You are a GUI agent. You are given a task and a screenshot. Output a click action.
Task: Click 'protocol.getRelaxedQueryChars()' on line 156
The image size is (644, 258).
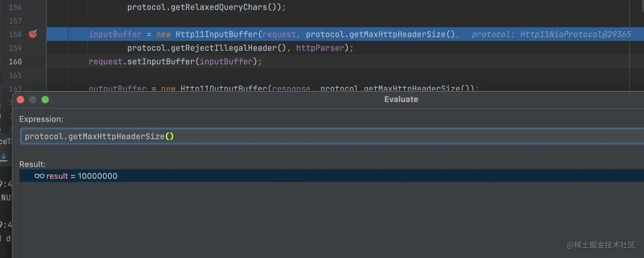204,7
